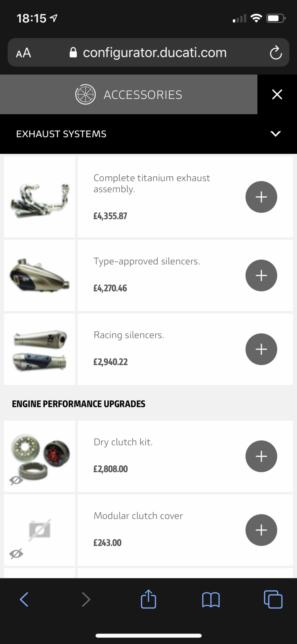
Task: Open the Racing silencers item text
Action: pyautogui.click(x=129, y=335)
